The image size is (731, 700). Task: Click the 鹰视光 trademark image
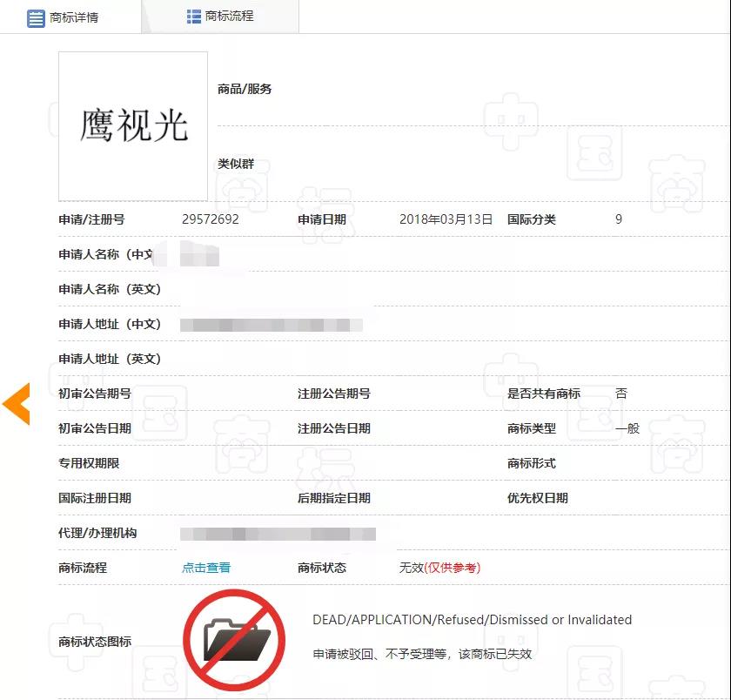[133, 126]
